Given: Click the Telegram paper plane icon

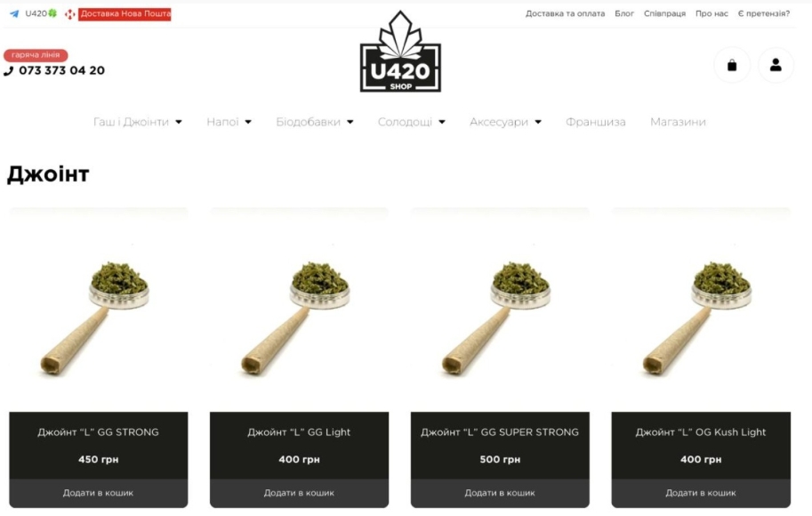Looking at the screenshot, I should pos(14,14).
